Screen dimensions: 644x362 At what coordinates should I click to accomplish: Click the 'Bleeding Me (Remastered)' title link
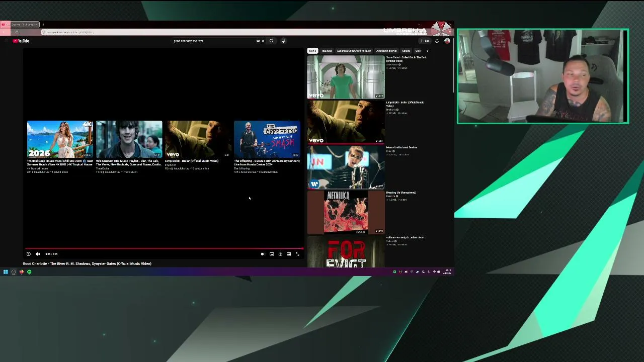(x=401, y=193)
